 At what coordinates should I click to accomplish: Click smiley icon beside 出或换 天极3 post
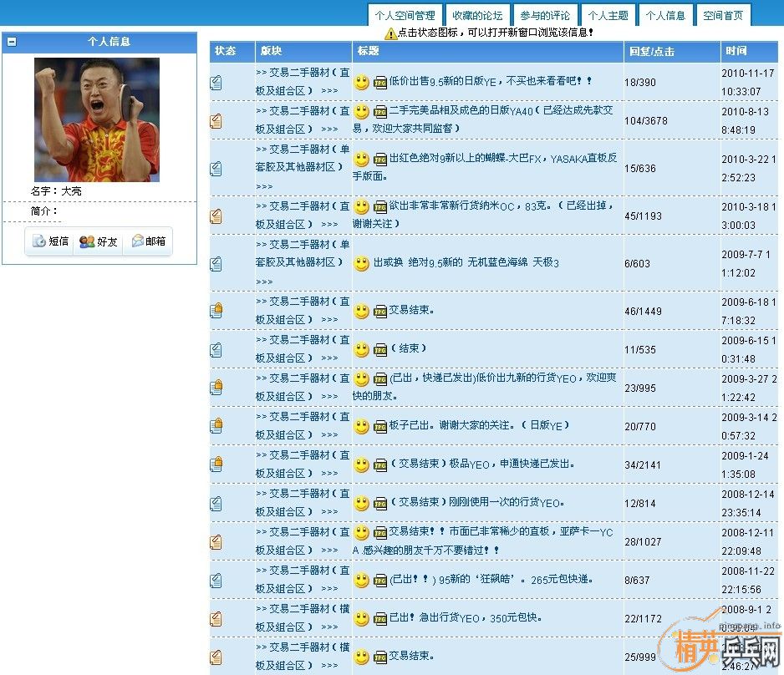[361, 264]
